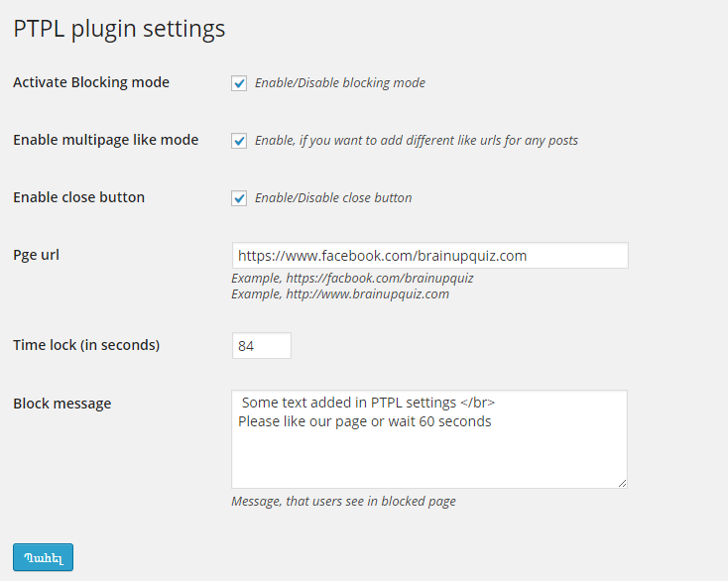Click the Enable/Disable close button description text
Image resolution: width=728 pixels, height=581 pixels.
click(x=333, y=197)
